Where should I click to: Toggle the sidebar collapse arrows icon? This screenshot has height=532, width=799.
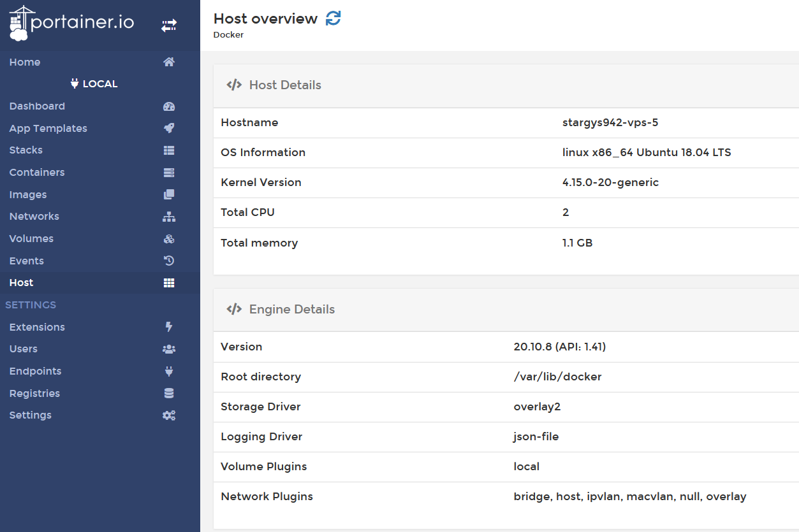[x=169, y=25]
